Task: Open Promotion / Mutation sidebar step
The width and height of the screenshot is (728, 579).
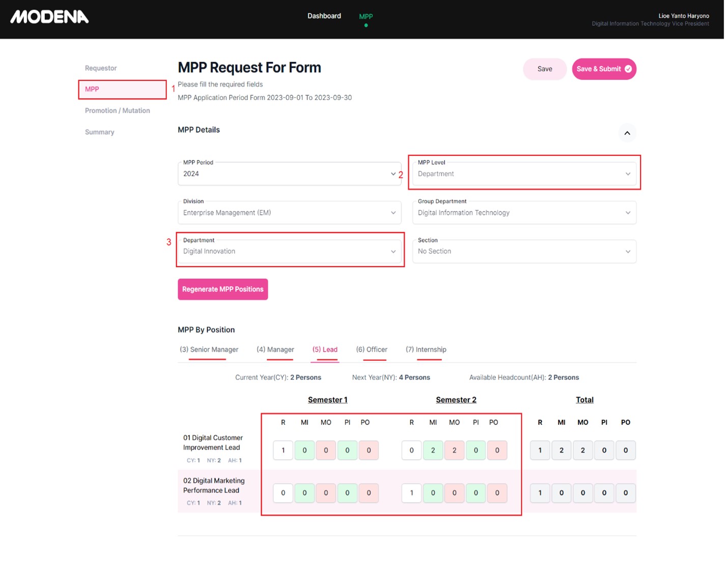Action: coord(117,111)
